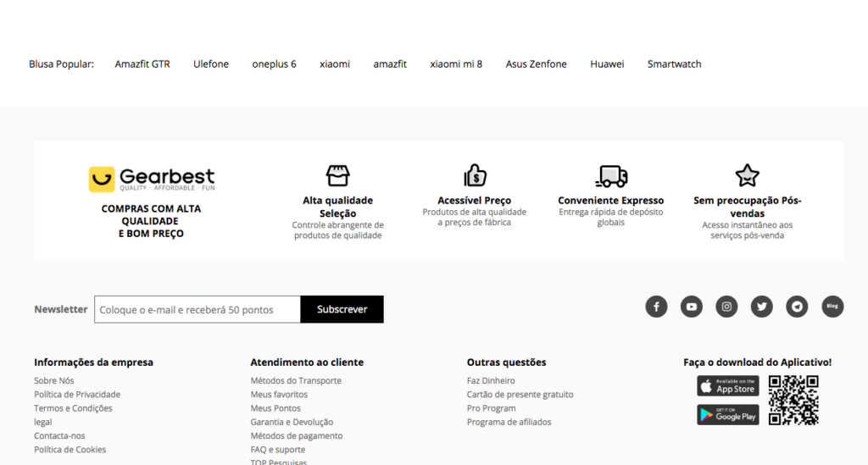
Task: Open the Huawei popular search link
Action: click(x=607, y=64)
